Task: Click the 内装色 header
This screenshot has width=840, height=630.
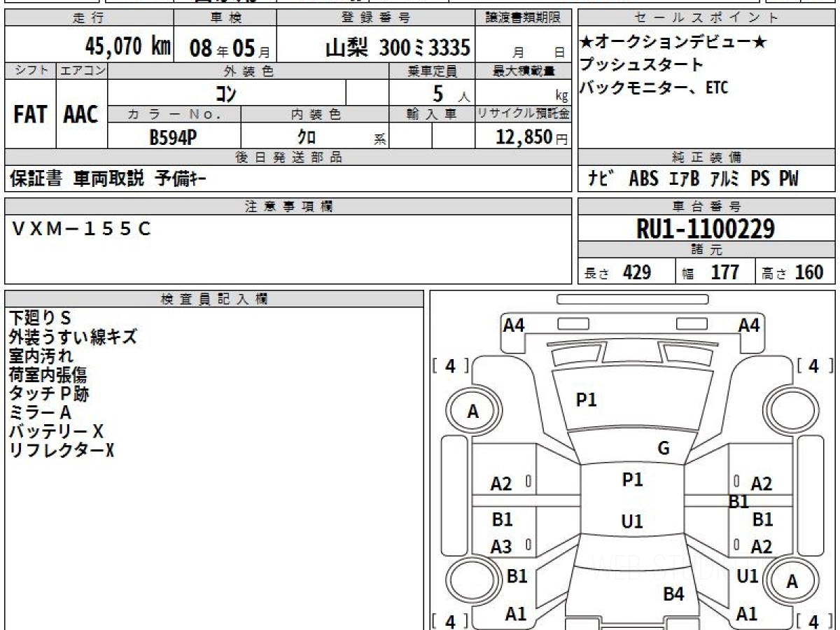Action: (315, 114)
